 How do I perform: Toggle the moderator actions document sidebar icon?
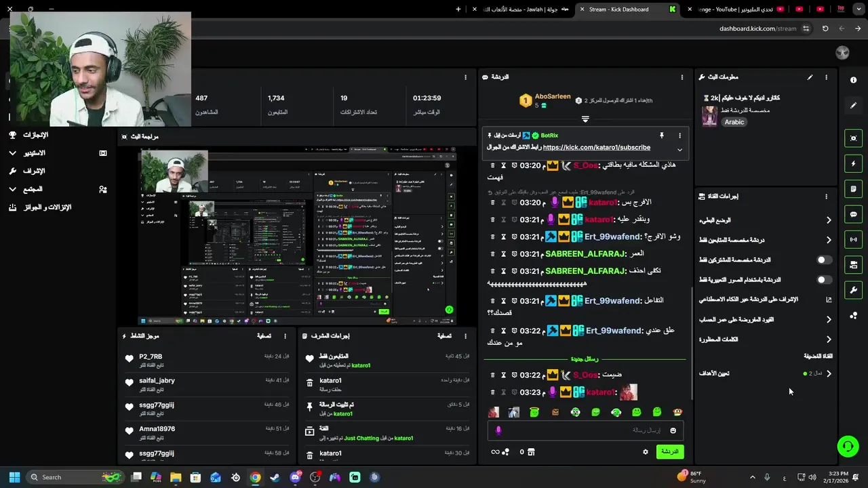(x=853, y=189)
